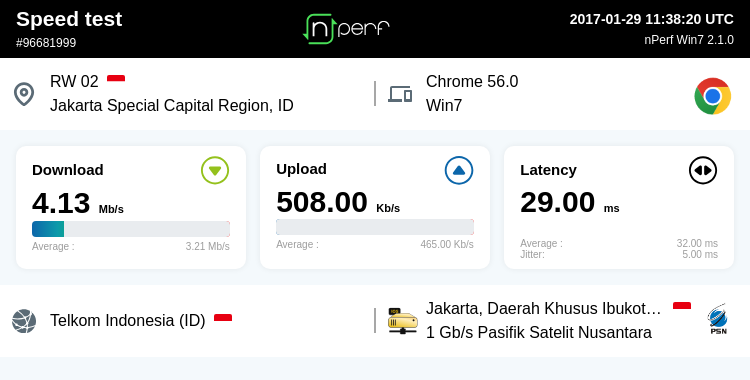Click the black latency arrows icon
Image resolution: width=750 pixels, height=380 pixels.
[703, 170]
